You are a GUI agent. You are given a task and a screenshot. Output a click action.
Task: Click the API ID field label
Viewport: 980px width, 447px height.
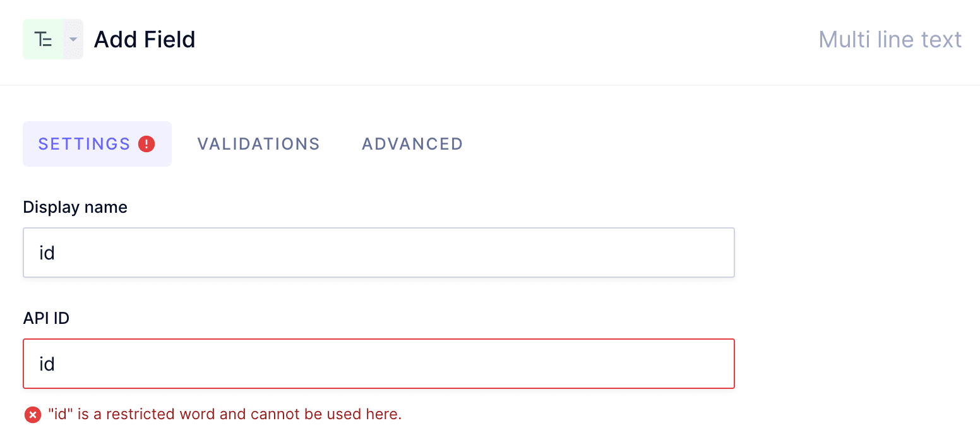(x=45, y=318)
